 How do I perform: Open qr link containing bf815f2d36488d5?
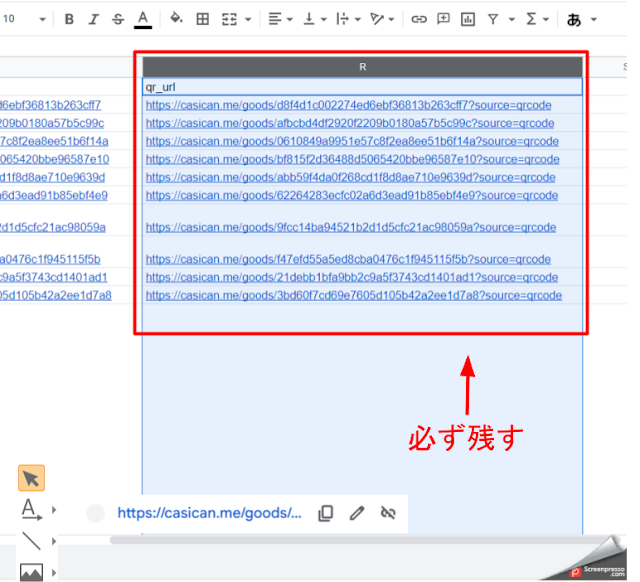353,159
